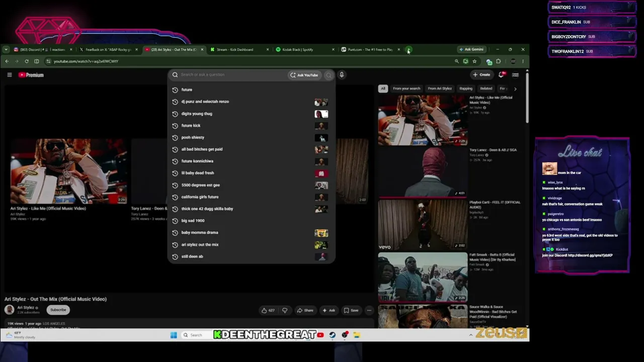Open Steam from the taskbar
The image size is (644, 362).
point(333,335)
